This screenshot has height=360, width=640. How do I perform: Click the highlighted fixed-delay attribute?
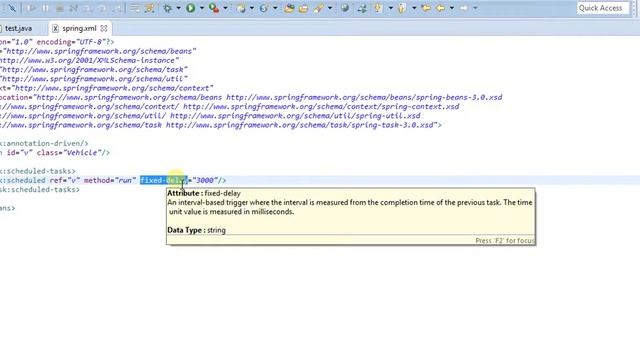click(163, 180)
